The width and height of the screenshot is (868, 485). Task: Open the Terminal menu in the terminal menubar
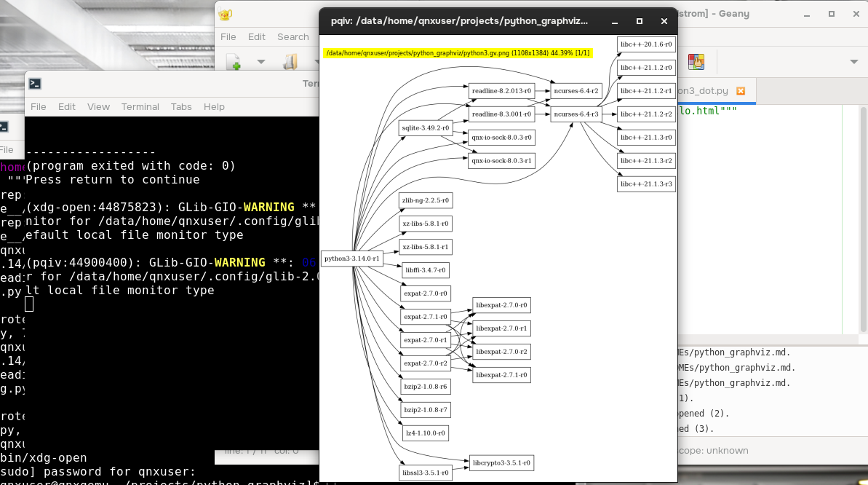point(140,106)
